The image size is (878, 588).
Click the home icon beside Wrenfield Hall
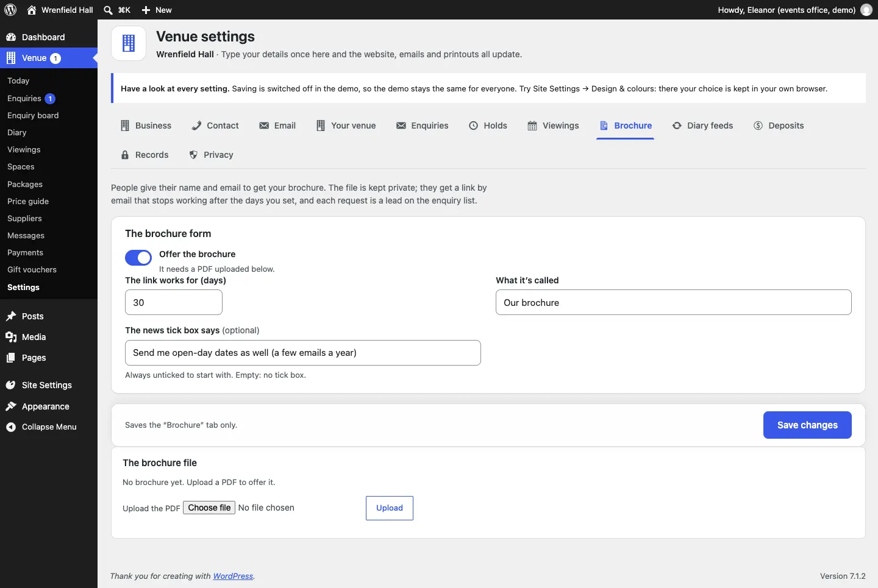pos(32,10)
